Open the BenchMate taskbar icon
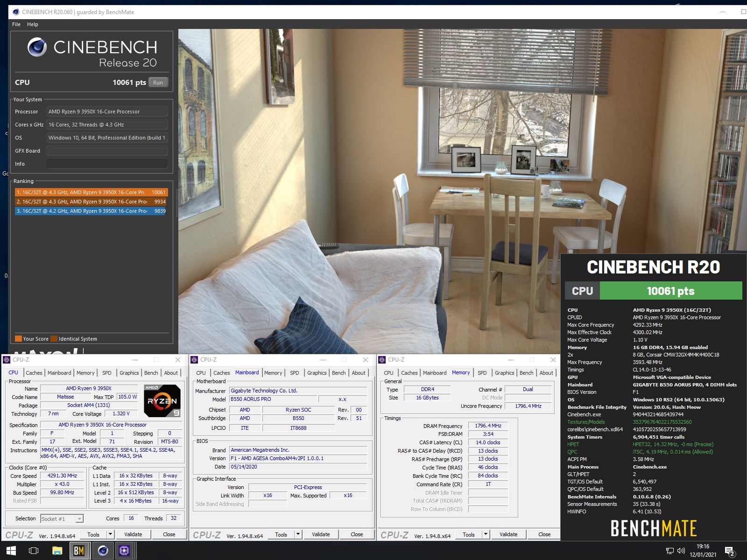Screen dimensions: 747x560 click(79, 551)
